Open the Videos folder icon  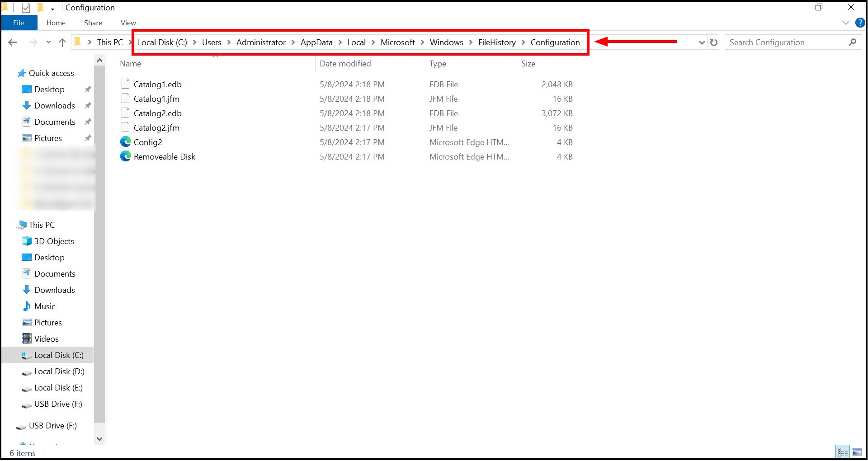(27, 339)
